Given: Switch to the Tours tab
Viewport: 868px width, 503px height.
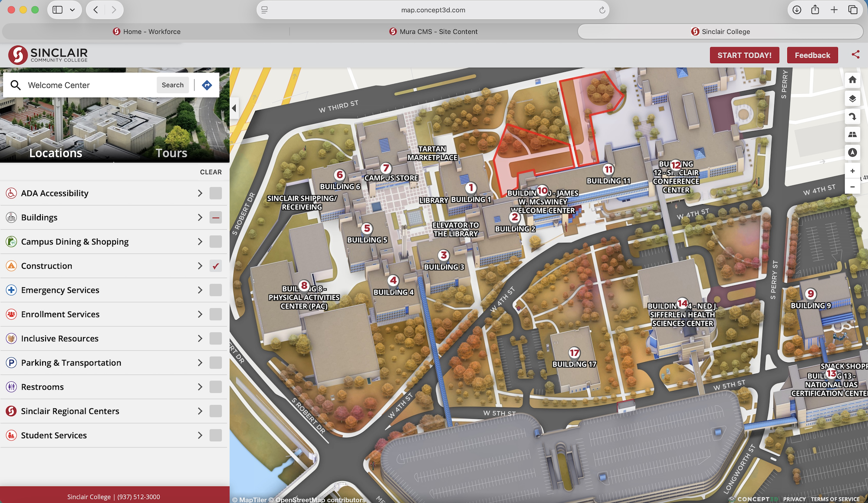Looking at the screenshot, I should [x=171, y=153].
